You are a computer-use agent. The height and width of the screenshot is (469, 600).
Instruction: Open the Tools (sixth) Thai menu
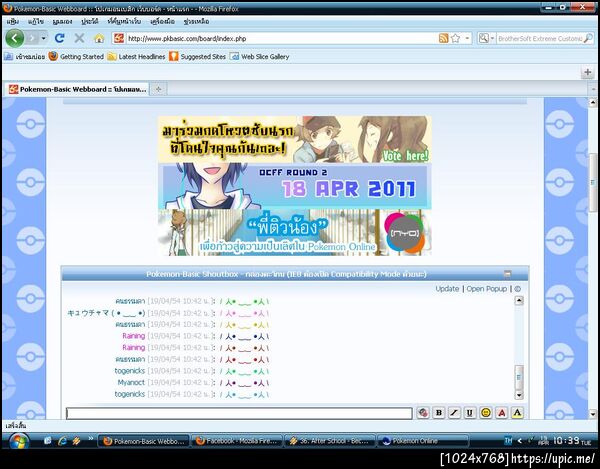click(163, 21)
